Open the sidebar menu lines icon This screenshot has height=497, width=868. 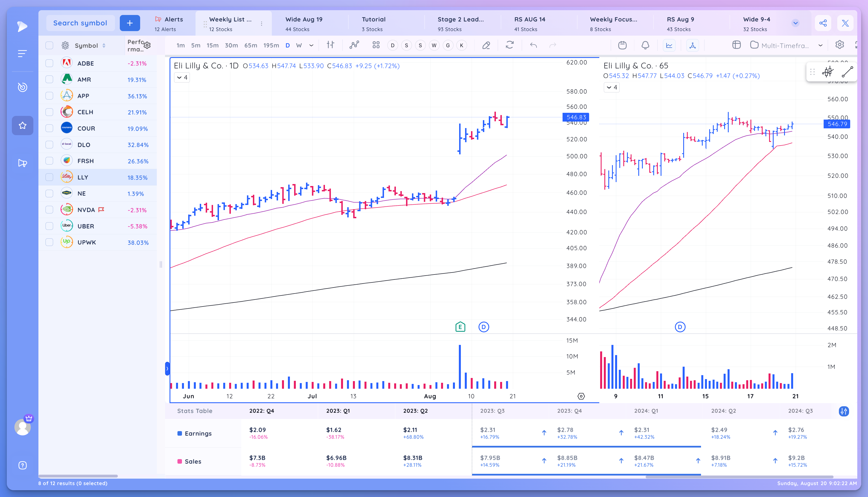pos(22,54)
